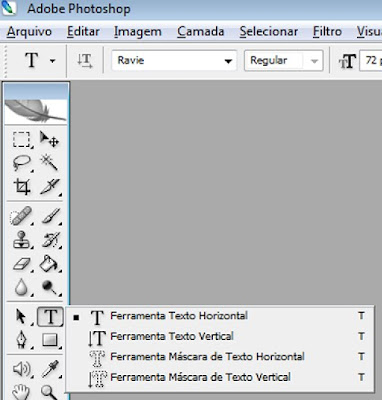Pick the Clone Stamp tool
Viewport: 382px width, 400px height.
click(x=22, y=240)
